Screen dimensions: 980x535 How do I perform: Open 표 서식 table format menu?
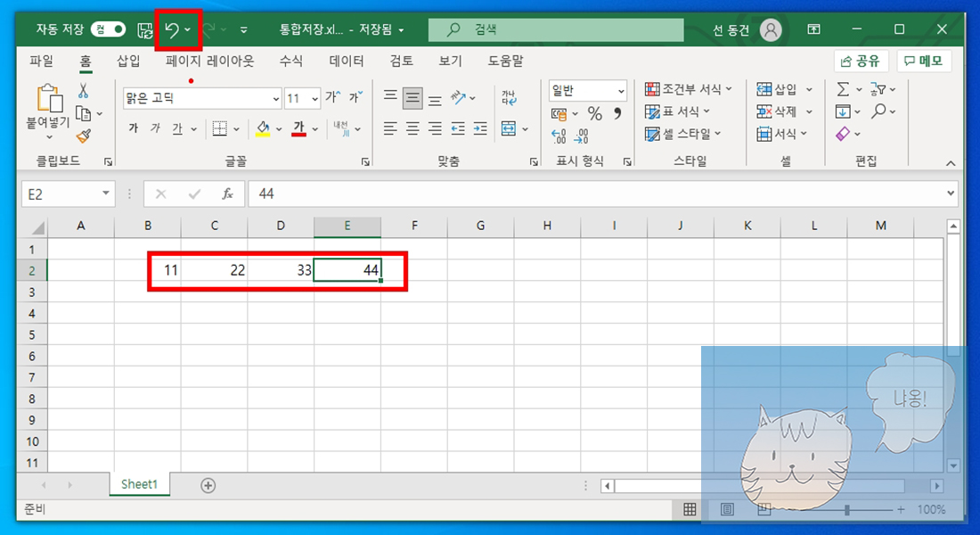(x=677, y=112)
